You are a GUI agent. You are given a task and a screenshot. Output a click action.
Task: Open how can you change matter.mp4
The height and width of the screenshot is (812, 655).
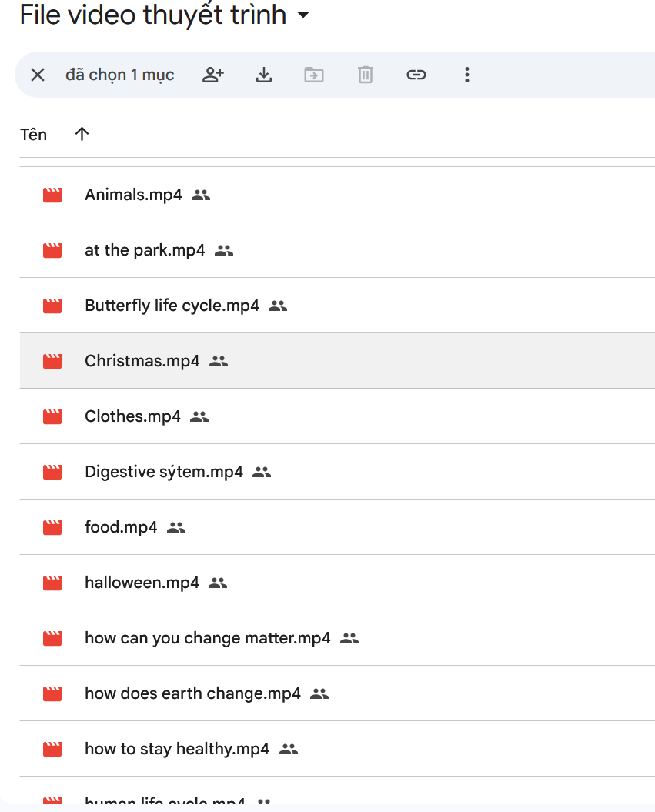coord(207,638)
